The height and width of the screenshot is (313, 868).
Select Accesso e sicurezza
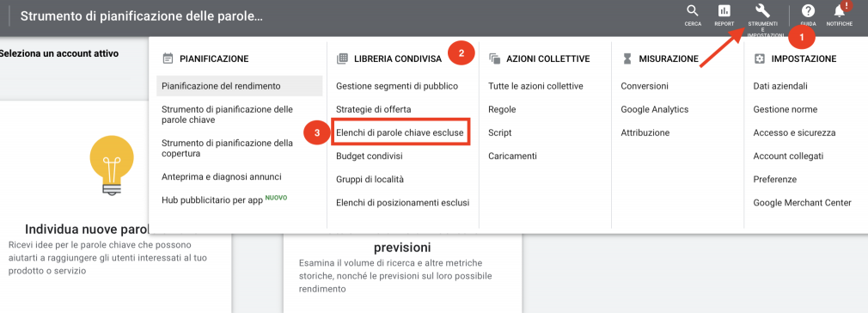tap(794, 133)
